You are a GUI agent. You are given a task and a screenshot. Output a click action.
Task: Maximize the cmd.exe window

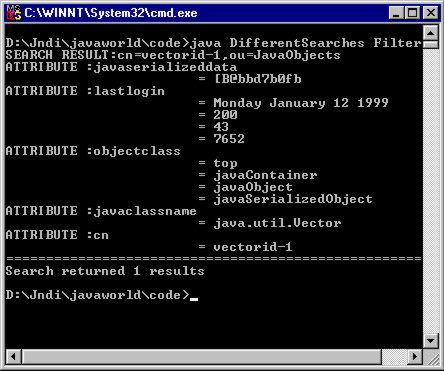(x=412, y=13)
